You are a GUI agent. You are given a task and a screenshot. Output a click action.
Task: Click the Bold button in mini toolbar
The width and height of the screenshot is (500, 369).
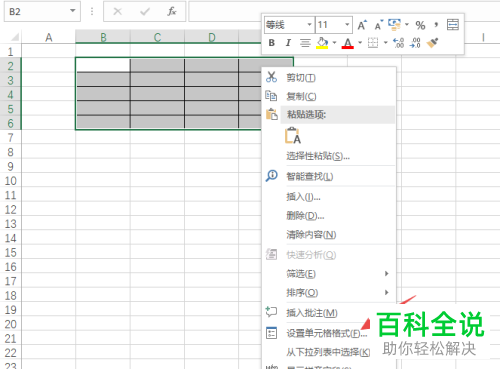click(272, 43)
